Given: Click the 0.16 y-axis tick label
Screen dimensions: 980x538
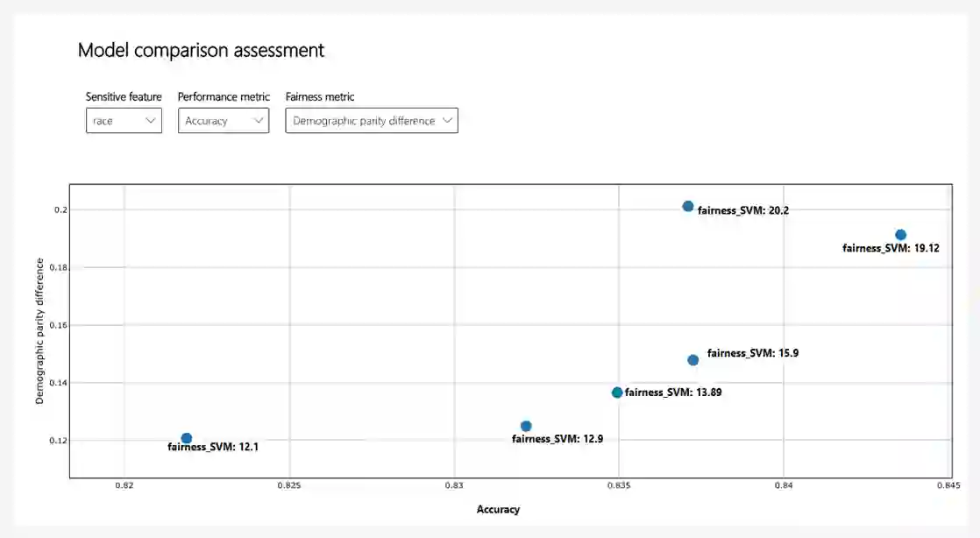Looking at the screenshot, I should click(57, 325).
